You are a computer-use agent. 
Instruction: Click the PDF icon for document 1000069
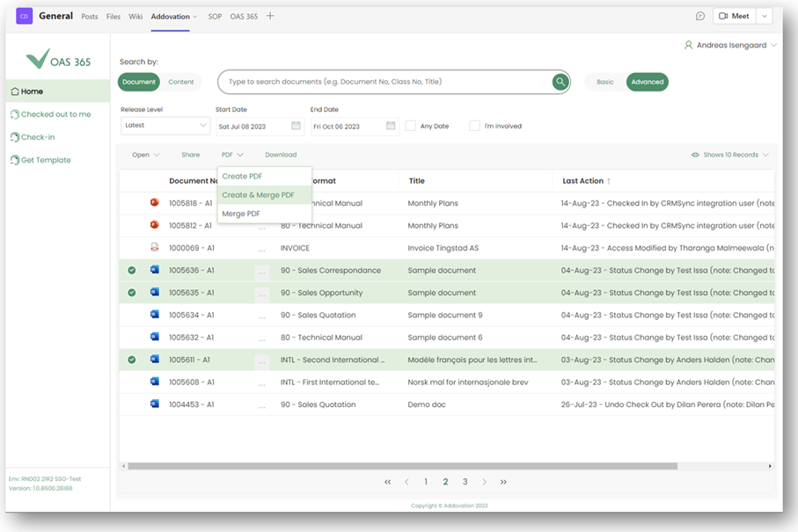(155, 248)
